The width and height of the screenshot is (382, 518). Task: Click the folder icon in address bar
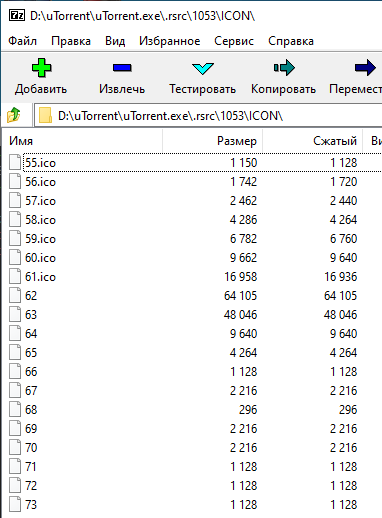point(45,115)
